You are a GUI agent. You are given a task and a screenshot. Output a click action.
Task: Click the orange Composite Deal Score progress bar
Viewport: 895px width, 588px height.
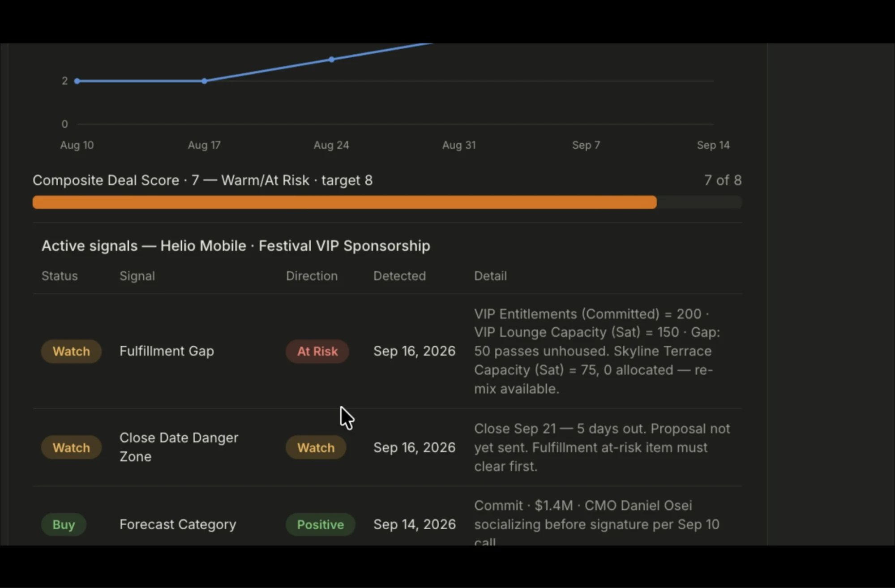click(344, 202)
